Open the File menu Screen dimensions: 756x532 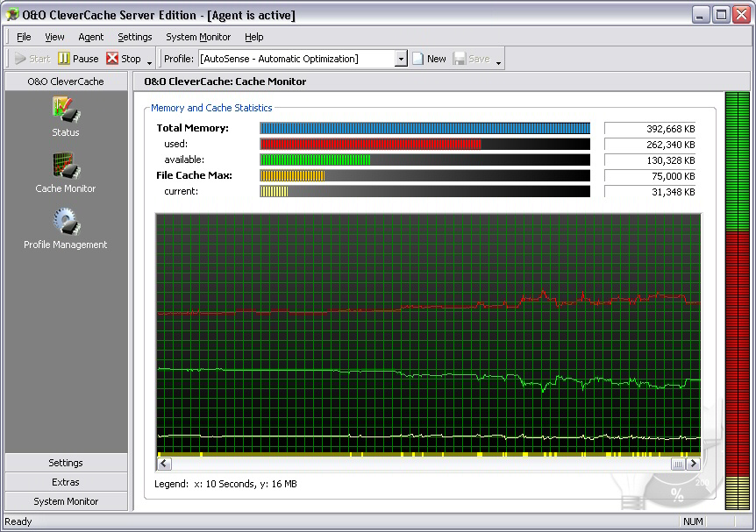pos(24,37)
